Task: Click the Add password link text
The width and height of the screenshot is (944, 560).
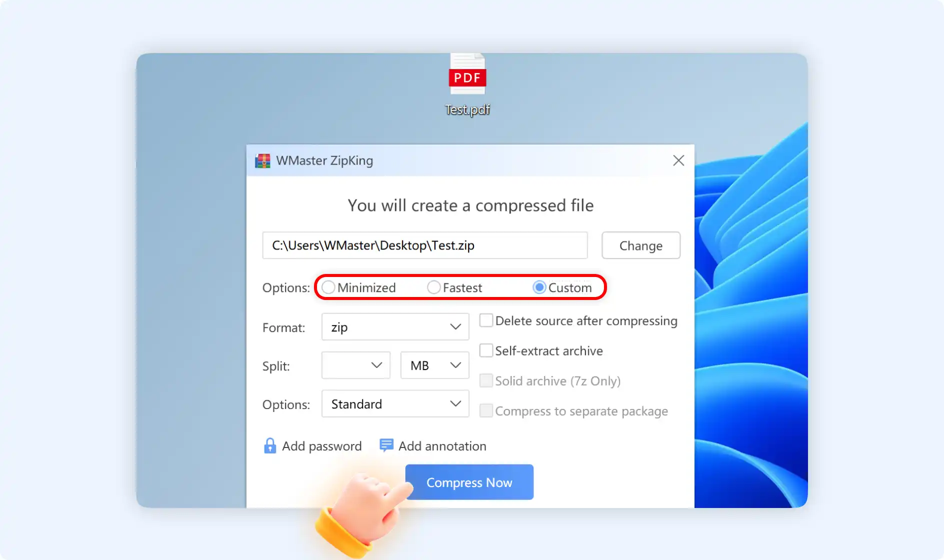Action: coord(321,446)
